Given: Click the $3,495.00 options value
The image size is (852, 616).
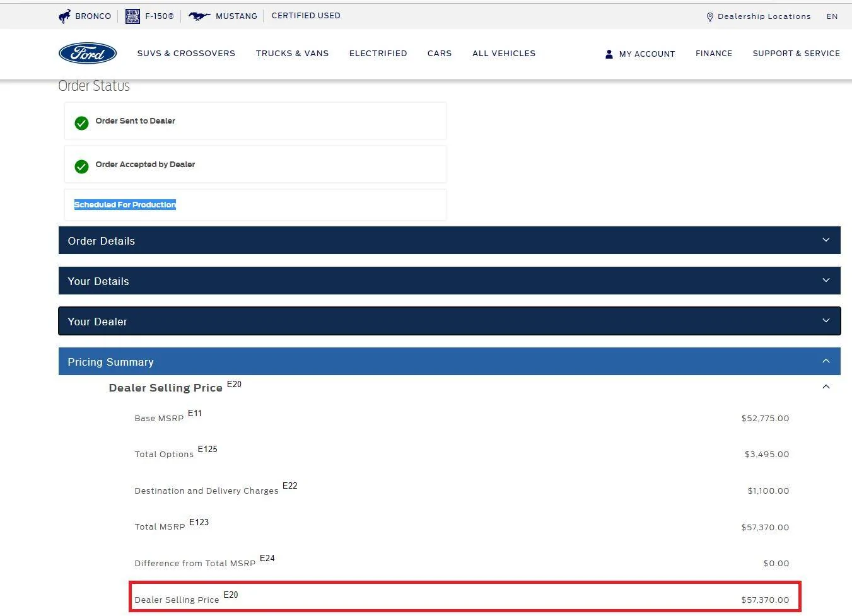Looking at the screenshot, I should point(767,455).
